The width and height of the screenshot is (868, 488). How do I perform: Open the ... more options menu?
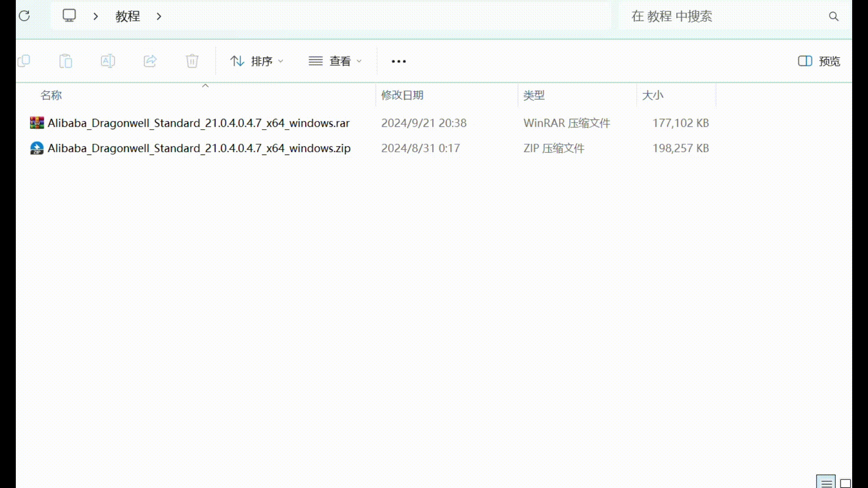point(398,61)
